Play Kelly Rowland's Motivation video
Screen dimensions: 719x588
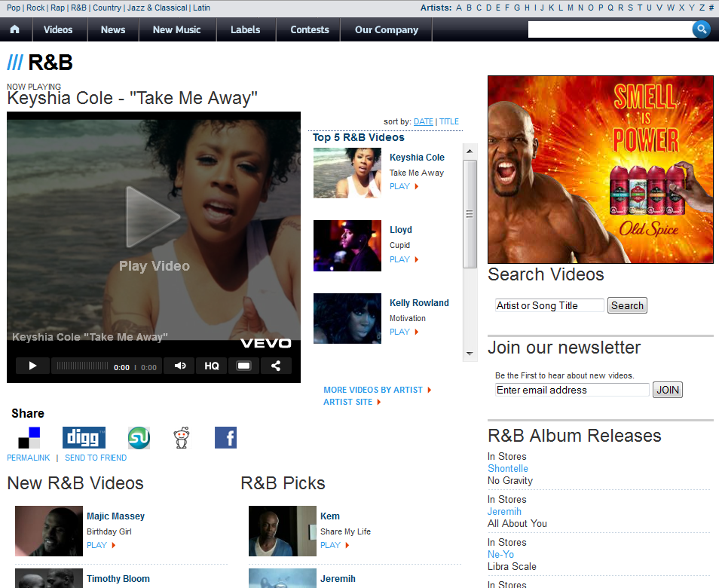403,332
